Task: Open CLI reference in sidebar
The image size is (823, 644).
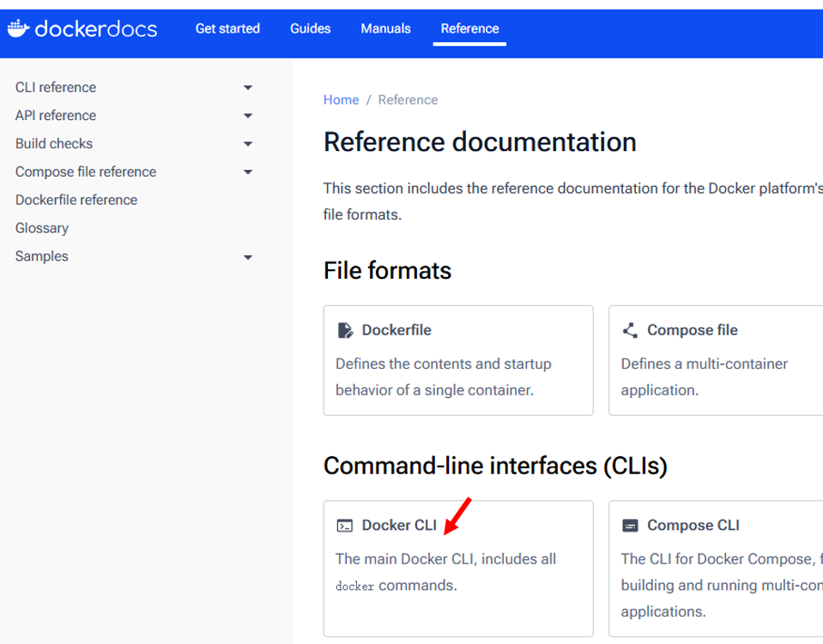Action: tap(56, 87)
